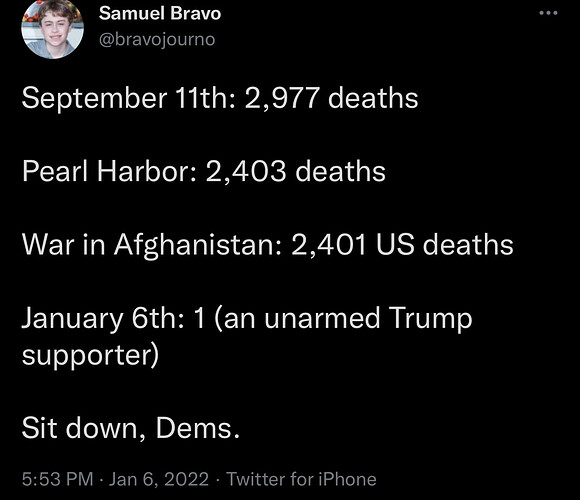The height and width of the screenshot is (500, 580).
Task: Click the word 'Trump' in the tweet
Action: click(x=430, y=318)
